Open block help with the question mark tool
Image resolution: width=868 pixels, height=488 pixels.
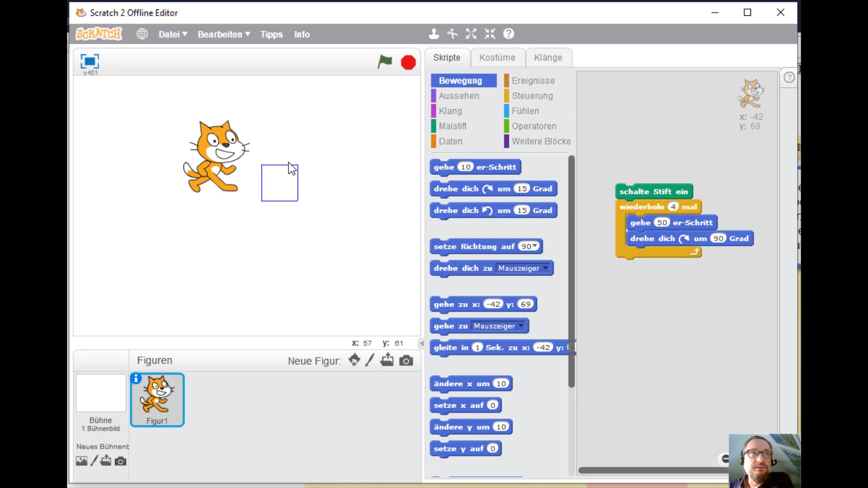pyautogui.click(x=509, y=33)
